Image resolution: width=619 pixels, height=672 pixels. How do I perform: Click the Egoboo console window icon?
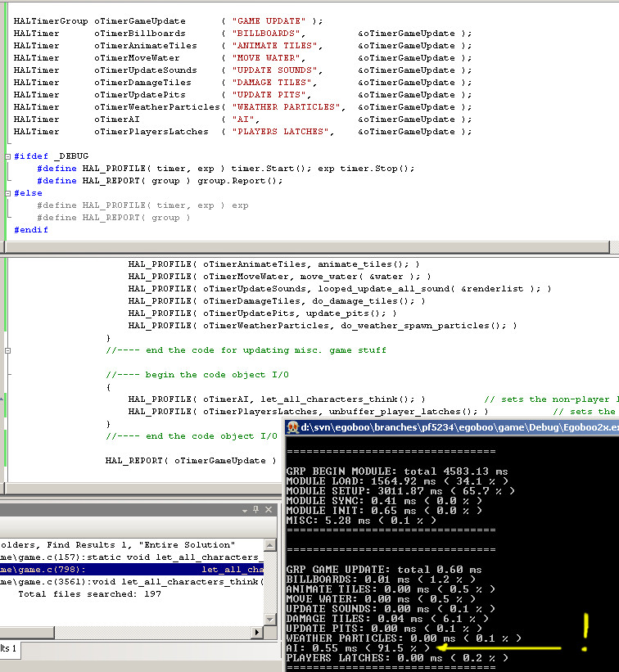[x=293, y=427]
